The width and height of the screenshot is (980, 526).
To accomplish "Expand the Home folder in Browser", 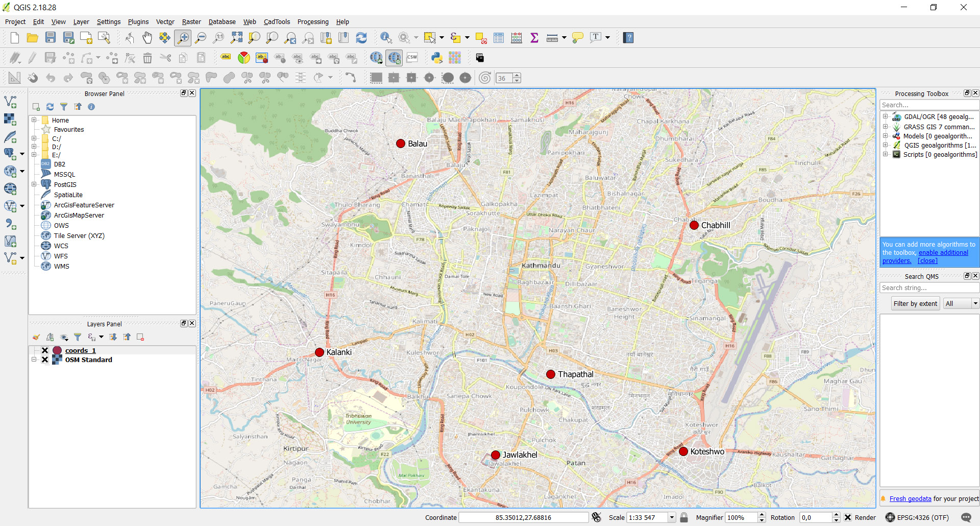I will pos(34,120).
